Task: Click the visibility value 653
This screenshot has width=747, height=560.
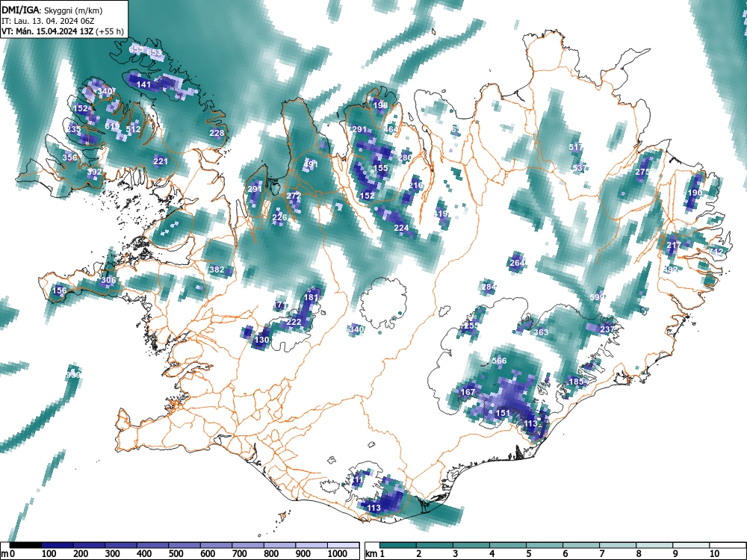Action: pos(154,52)
